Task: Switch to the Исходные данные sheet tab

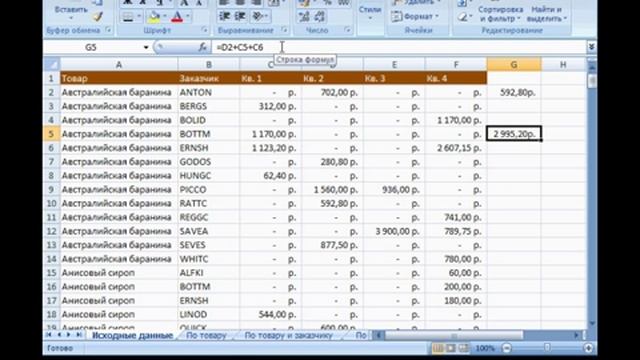Action: 133,336
